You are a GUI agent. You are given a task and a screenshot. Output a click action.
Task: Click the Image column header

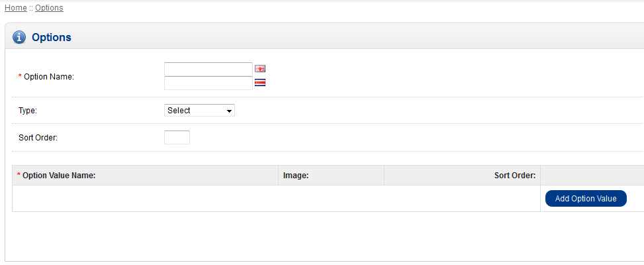point(297,176)
